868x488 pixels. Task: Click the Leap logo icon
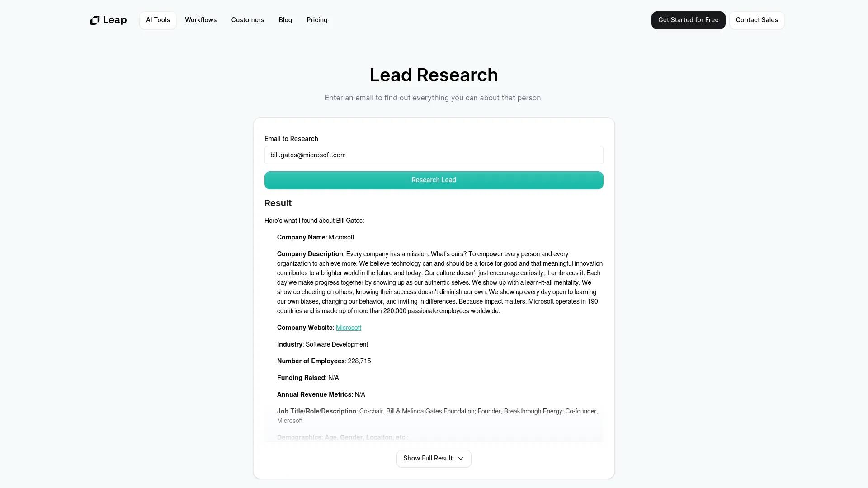coord(94,20)
